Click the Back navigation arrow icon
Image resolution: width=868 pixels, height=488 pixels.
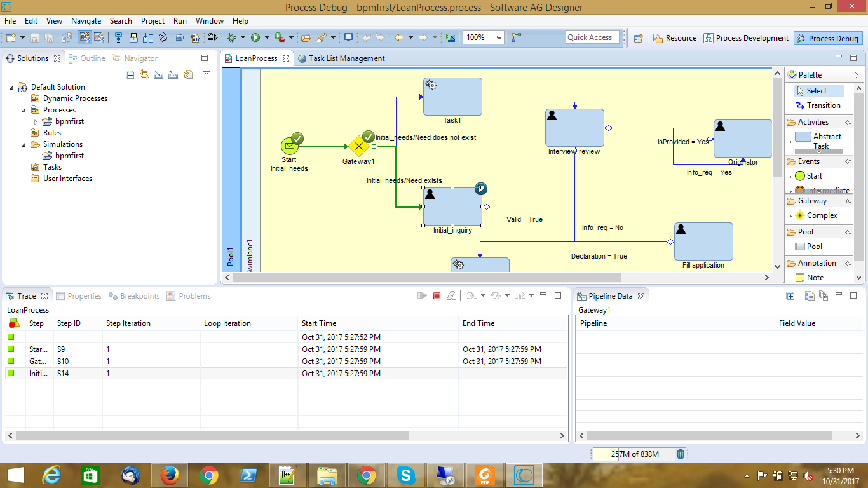coord(399,38)
